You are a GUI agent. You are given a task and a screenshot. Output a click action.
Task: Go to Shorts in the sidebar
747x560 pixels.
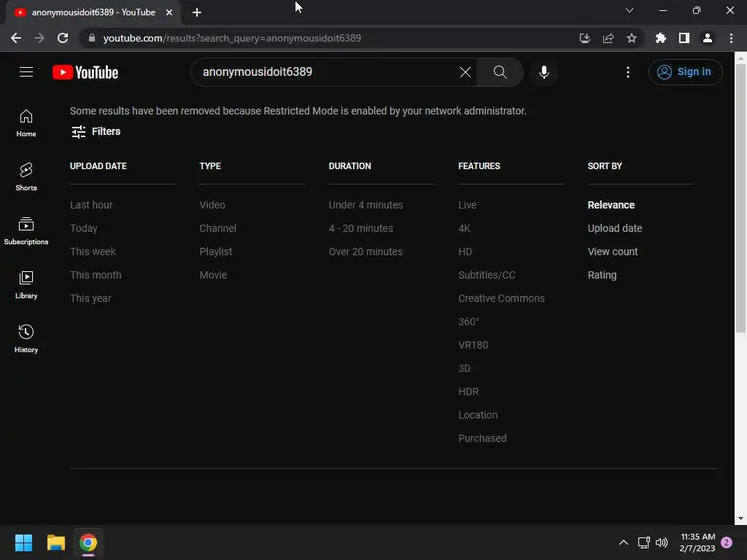(26, 176)
